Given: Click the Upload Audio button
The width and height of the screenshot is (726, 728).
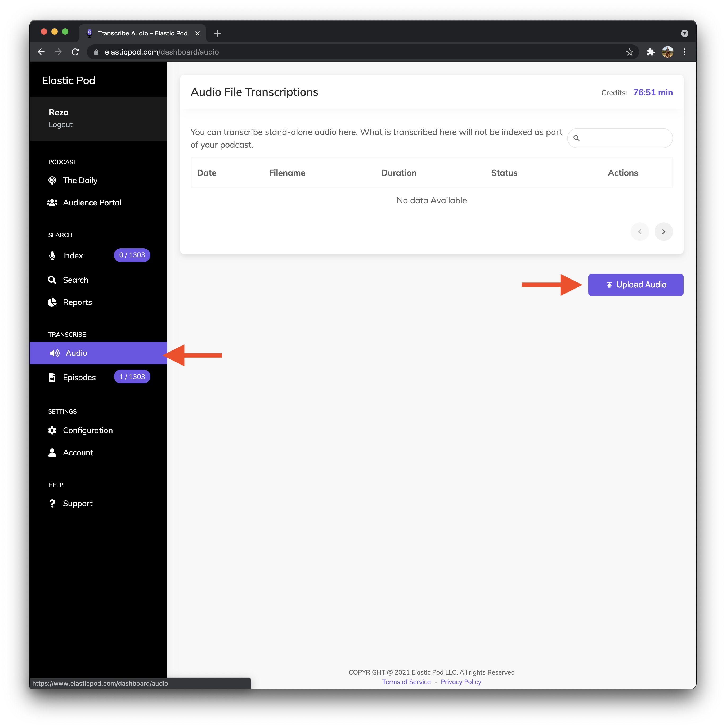Looking at the screenshot, I should tap(635, 285).
